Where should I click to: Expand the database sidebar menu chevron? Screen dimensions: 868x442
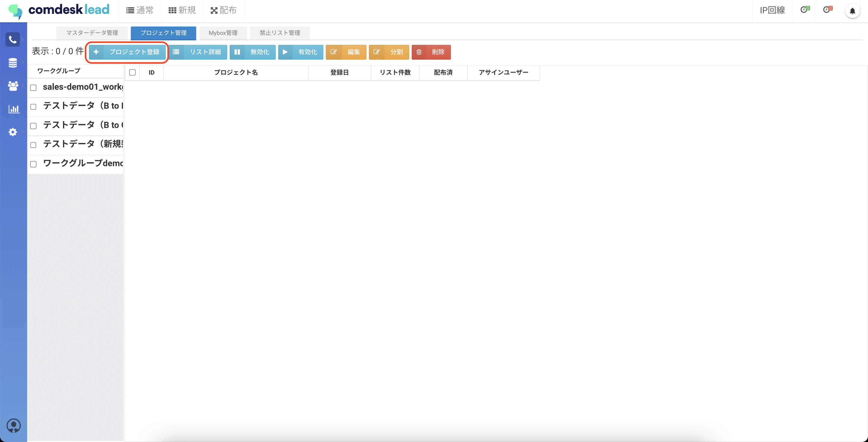pyautogui.click(x=23, y=62)
